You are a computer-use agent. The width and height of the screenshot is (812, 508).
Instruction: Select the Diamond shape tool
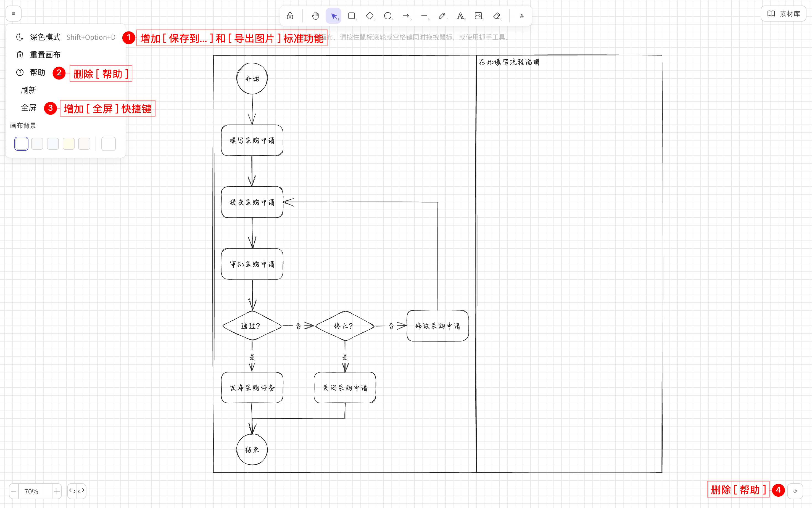pyautogui.click(x=370, y=16)
